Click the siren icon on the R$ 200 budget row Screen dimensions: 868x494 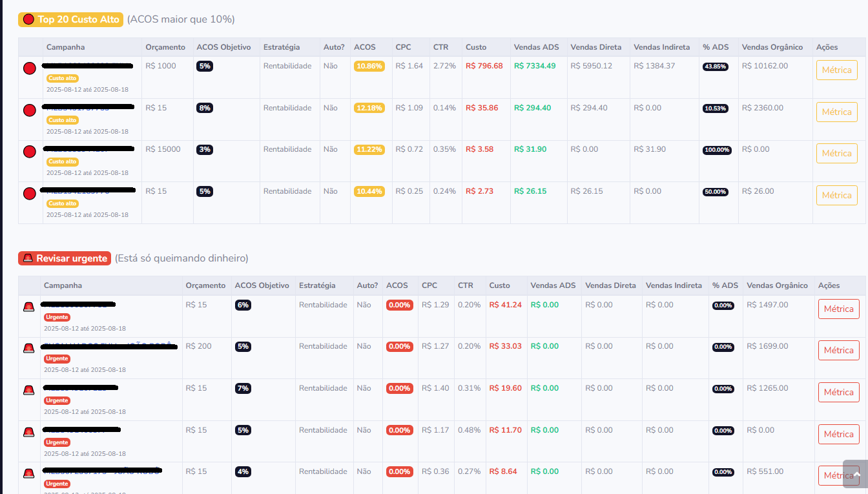(28, 349)
